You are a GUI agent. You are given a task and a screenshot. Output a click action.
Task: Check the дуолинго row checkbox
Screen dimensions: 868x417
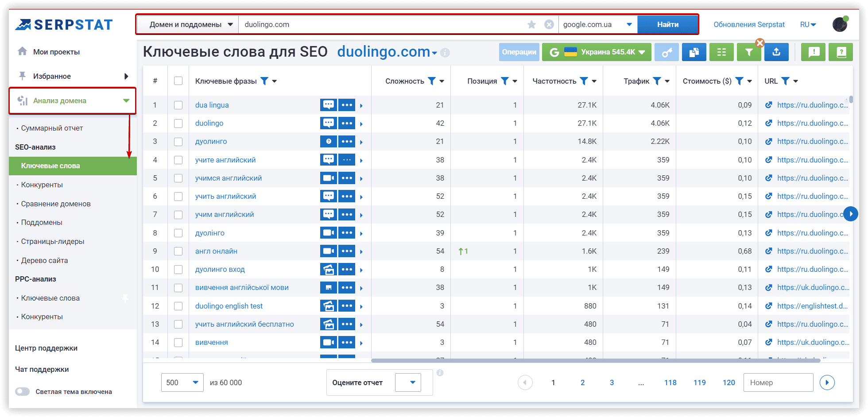(178, 142)
